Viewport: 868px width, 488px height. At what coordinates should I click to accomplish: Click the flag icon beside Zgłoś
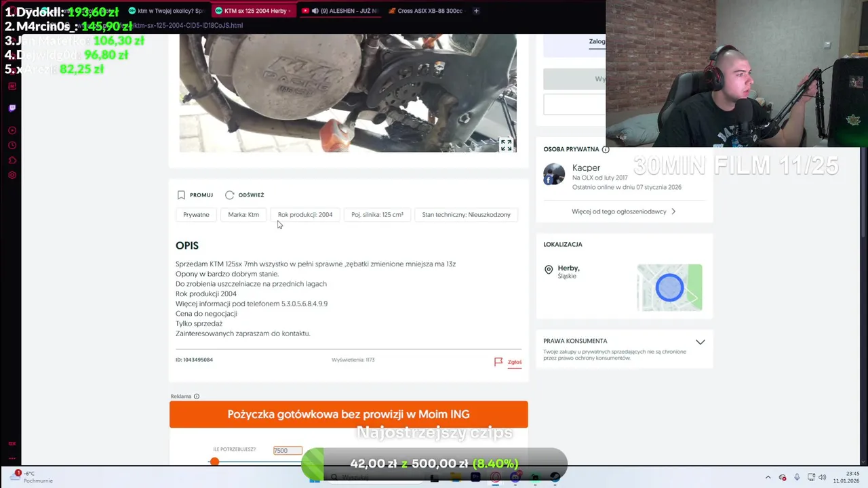(498, 362)
